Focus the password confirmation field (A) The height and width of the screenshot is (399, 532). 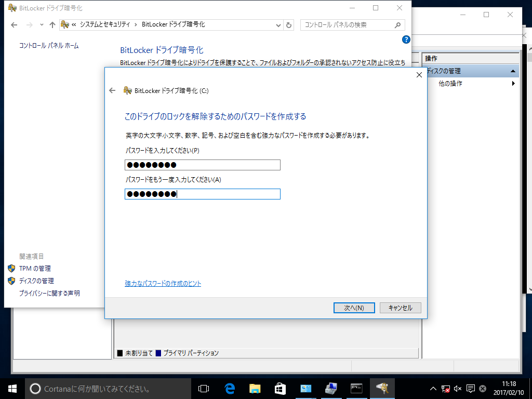(202, 194)
